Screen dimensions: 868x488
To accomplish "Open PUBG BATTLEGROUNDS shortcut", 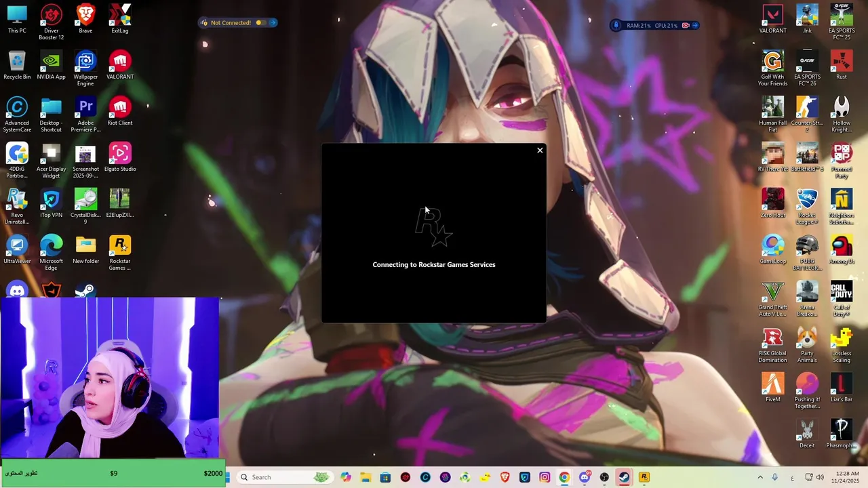I will pos(807,253).
